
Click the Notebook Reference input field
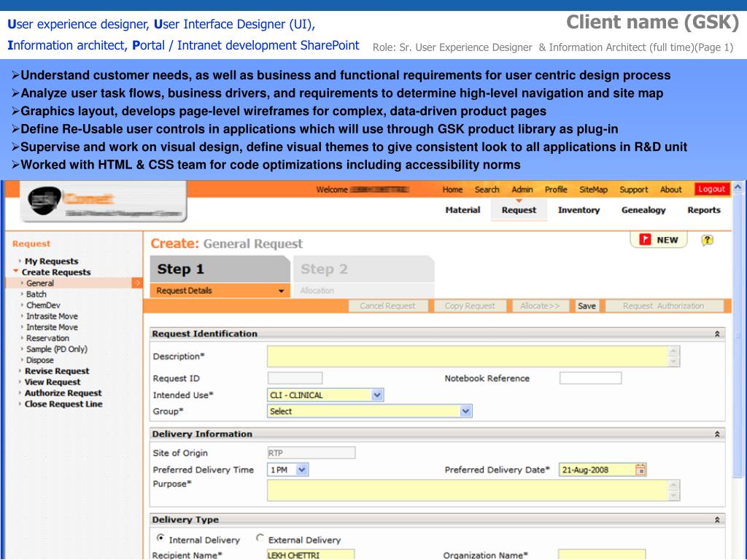coord(591,378)
